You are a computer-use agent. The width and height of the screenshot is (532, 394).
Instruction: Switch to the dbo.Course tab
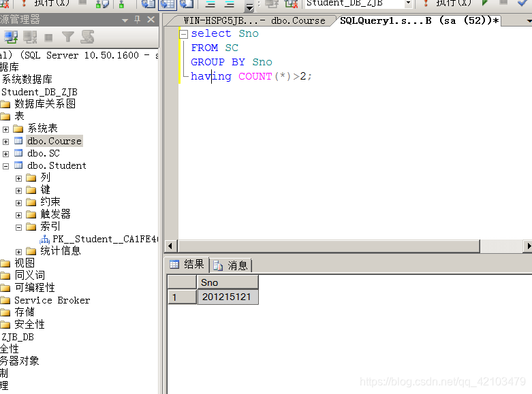(254, 20)
